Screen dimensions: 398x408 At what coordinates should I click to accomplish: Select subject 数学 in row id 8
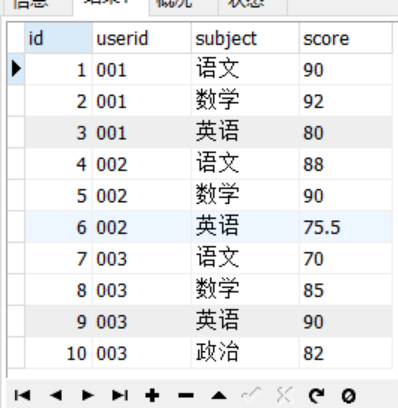[245, 290]
